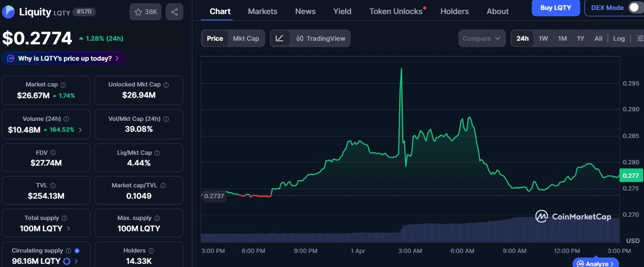Click the share icon next to the watchlist count
The height and width of the screenshot is (267, 644).
click(x=174, y=12)
